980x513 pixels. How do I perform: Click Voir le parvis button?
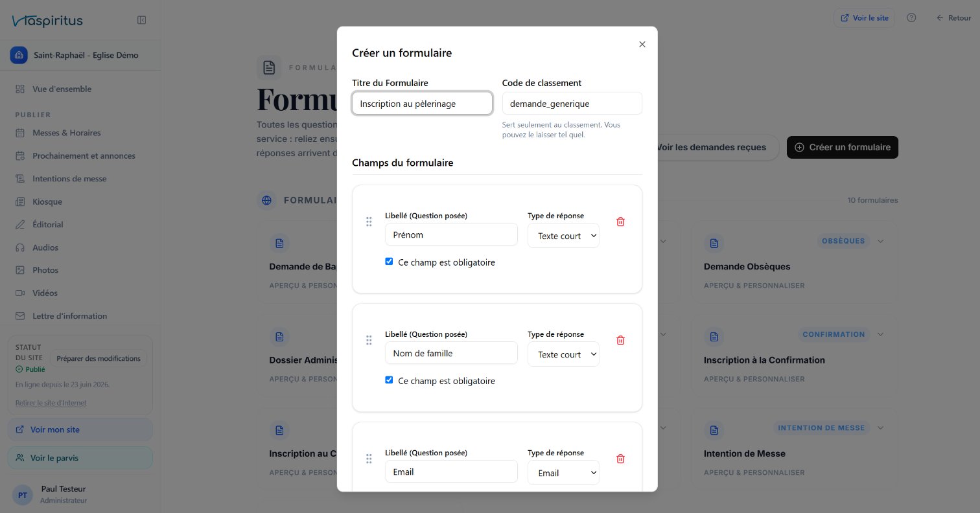click(80, 458)
